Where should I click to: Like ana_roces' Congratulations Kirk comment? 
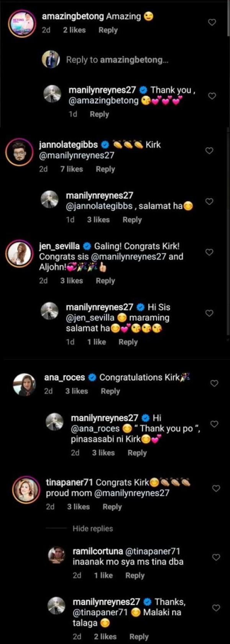pos(214,383)
